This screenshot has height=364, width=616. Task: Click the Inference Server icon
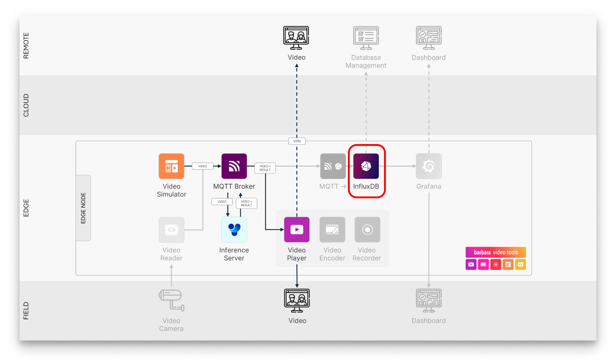pos(234,230)
